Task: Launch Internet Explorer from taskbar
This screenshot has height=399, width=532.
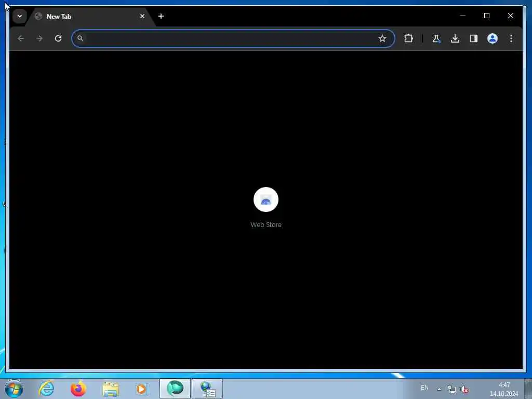Action: (46, 389)
